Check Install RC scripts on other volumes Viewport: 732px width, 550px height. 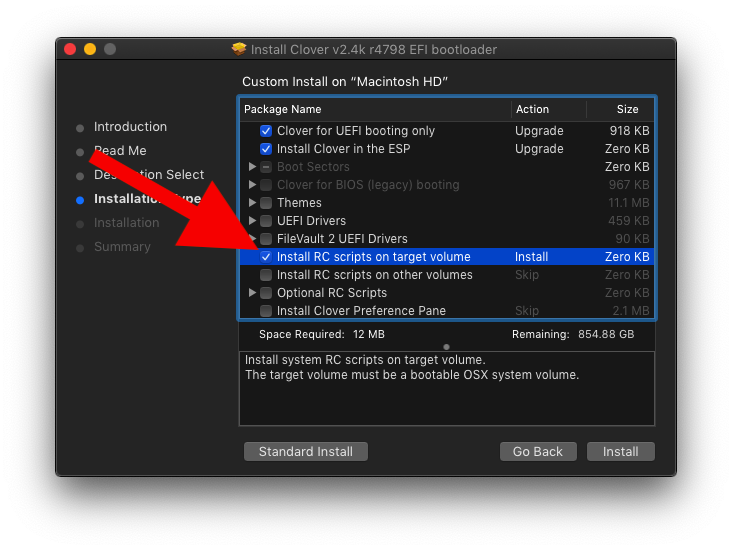click(266, 275)
